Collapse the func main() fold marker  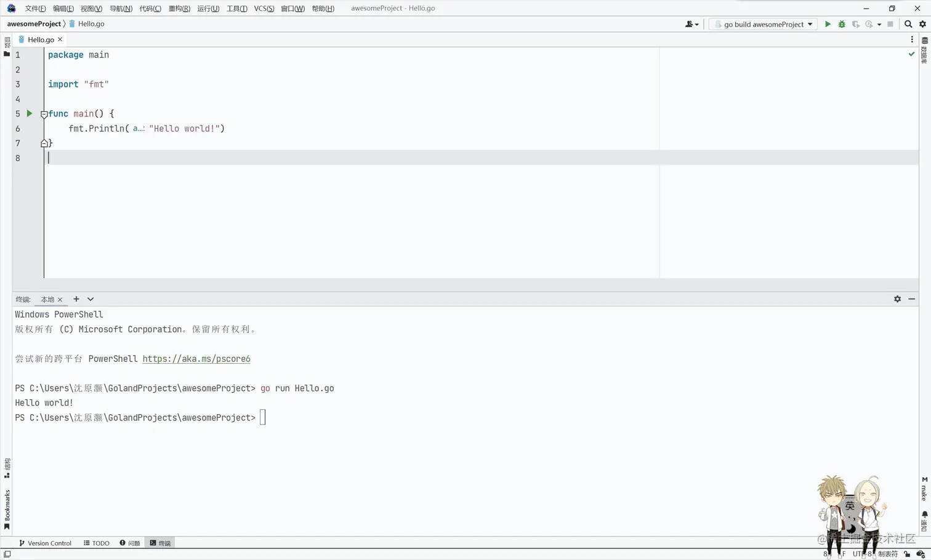pyautogui.click(x=44, y=114)
